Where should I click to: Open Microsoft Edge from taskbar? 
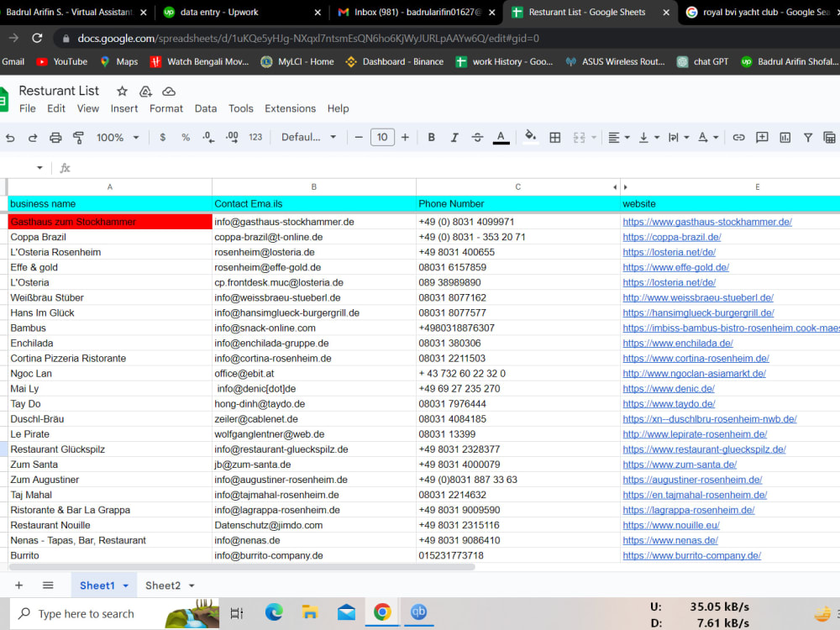coord(274,612)
